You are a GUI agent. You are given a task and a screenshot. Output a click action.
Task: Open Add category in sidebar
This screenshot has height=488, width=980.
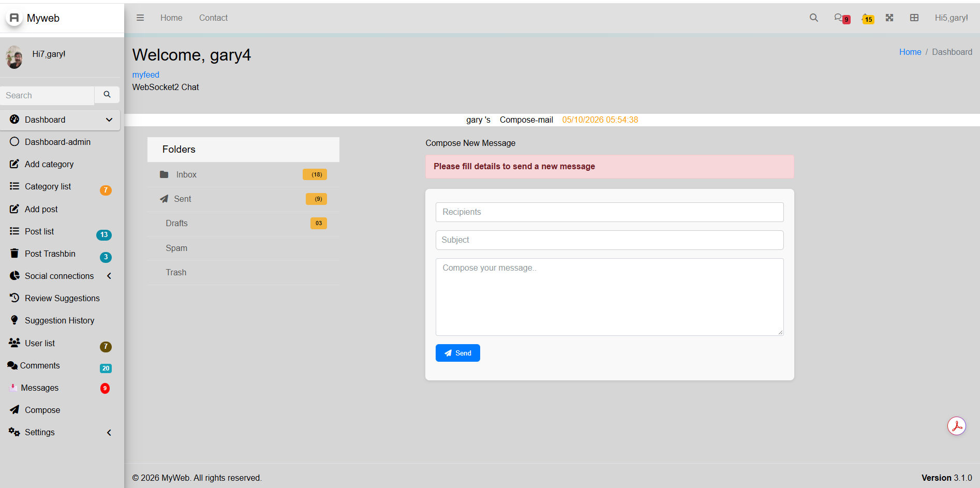click(60, 164)
